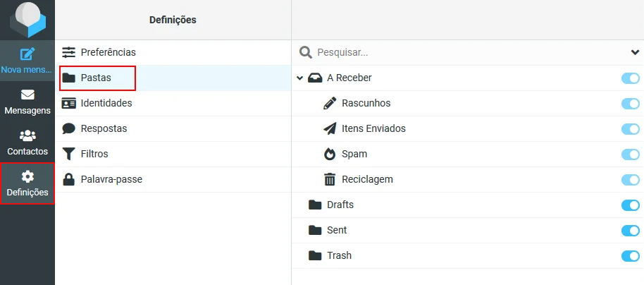Open Palavra-passe password settings
Viewport: 644px width, 285px height.
click(x=111, y=179)
